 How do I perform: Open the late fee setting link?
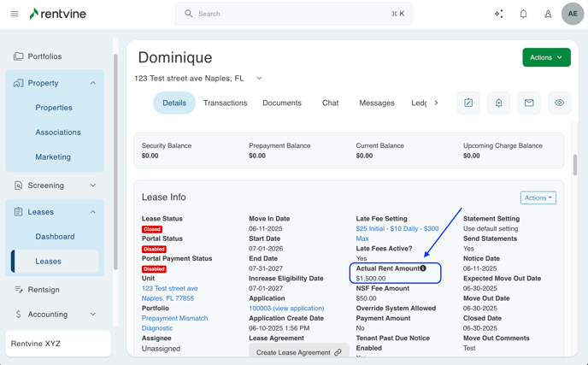click(397, 229)
